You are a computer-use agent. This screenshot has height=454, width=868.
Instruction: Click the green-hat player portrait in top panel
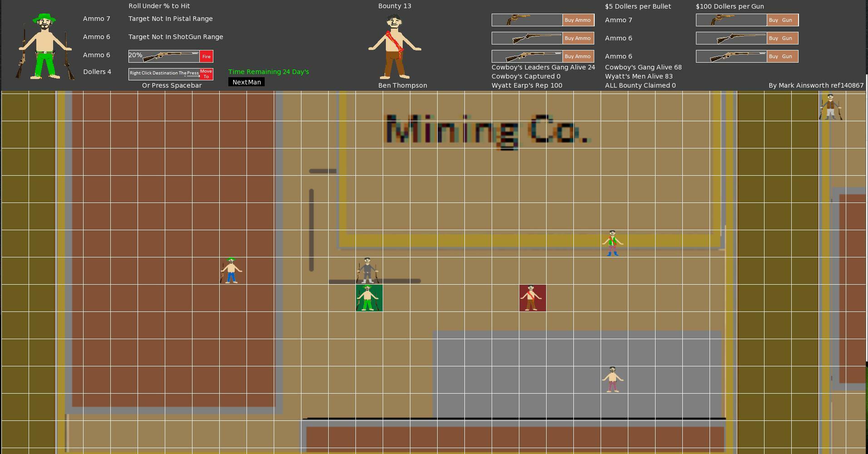45,46
